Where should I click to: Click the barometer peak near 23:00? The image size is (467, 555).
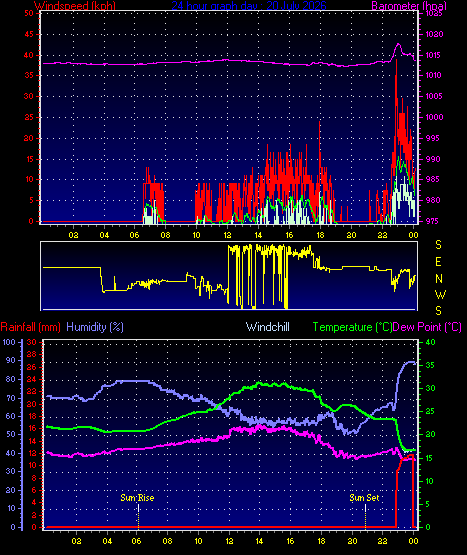pos(398,44)
